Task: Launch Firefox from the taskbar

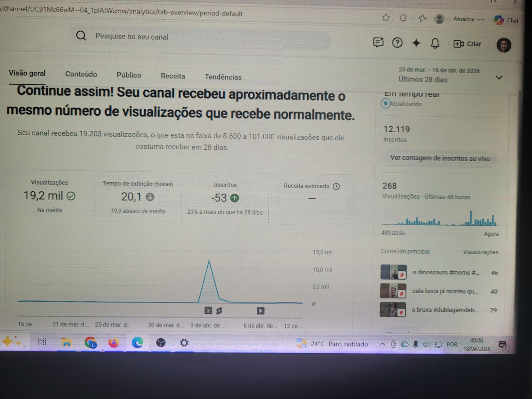Action: pos(114,342)
